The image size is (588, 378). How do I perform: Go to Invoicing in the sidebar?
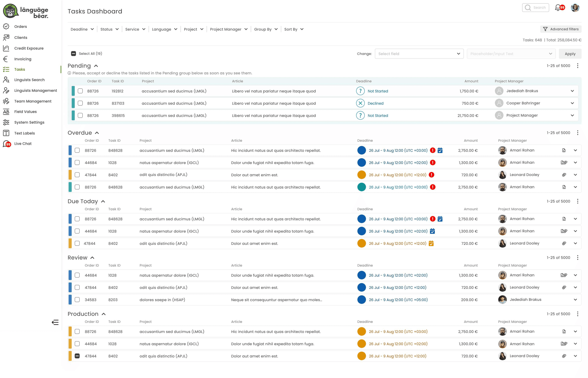[x=23, y=59]
